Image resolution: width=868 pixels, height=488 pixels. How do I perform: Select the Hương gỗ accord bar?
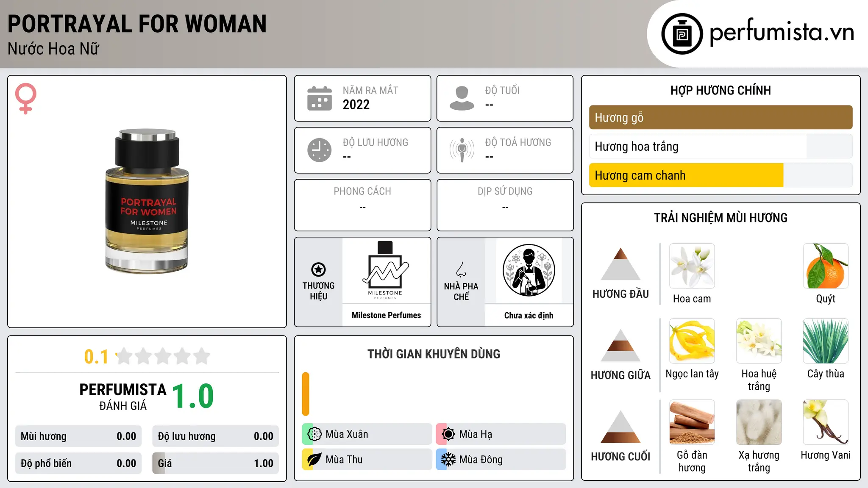[x=721, y=117]
